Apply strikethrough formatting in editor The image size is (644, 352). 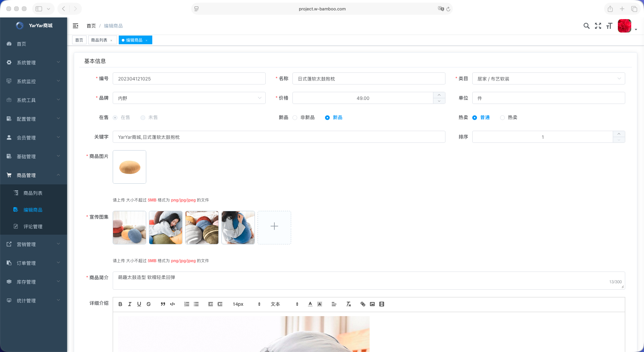point(149,304)
